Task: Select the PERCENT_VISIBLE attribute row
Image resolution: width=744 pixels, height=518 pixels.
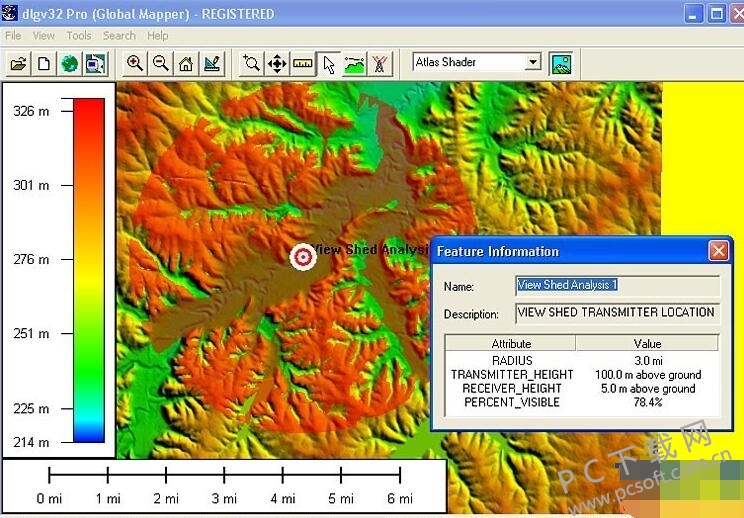Action: [x=582, y=402]
